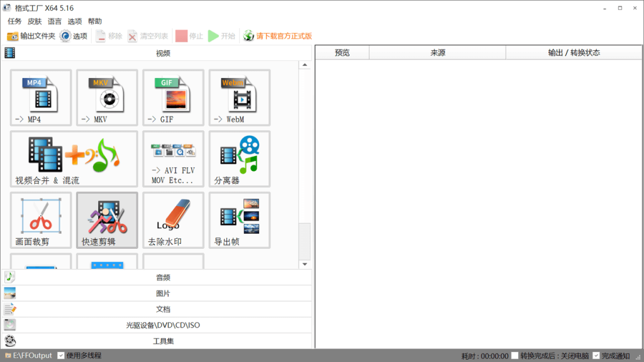The image size is (644, 362).
Task: Click the 停止 stop button
Action: click(189, 36)
